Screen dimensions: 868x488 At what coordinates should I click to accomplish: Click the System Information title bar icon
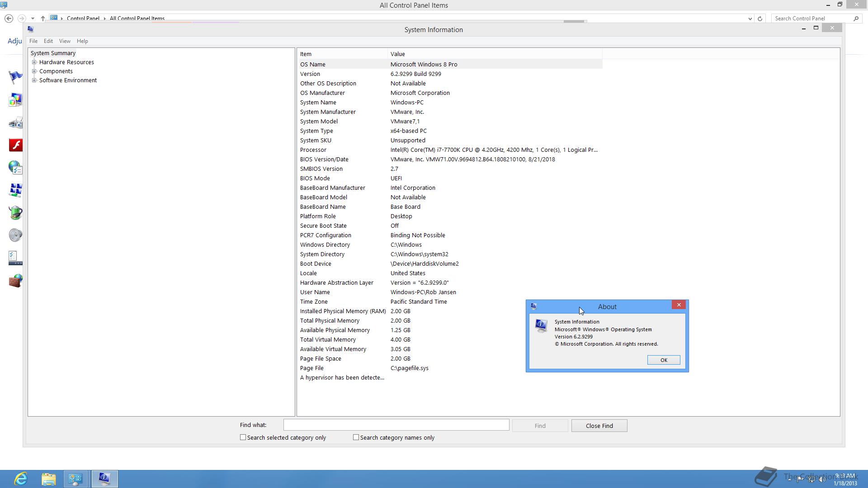[x=30, y=29]
